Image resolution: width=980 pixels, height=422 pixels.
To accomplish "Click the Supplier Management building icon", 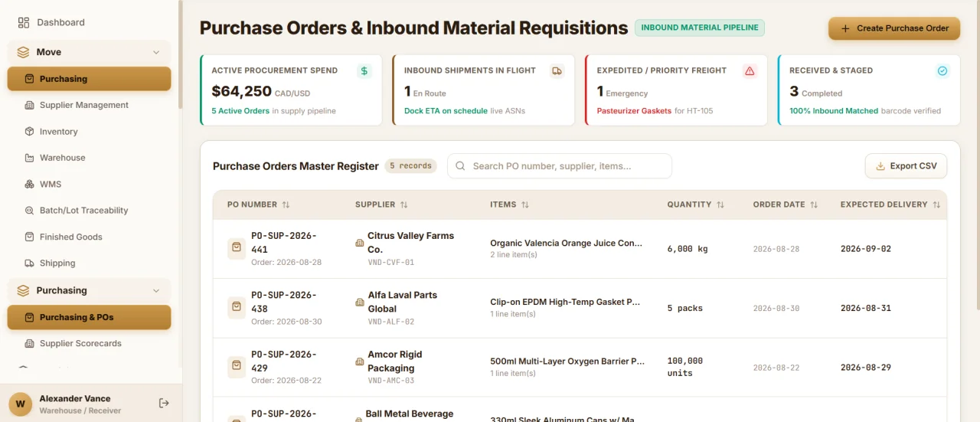I will click(29, 105).
